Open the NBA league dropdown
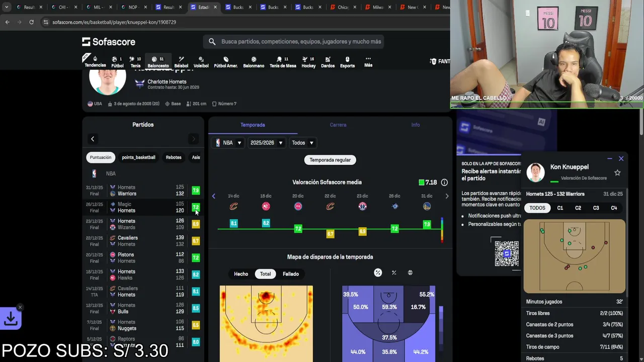This screenshot has width=644, height=362. (x=229, y=143)
